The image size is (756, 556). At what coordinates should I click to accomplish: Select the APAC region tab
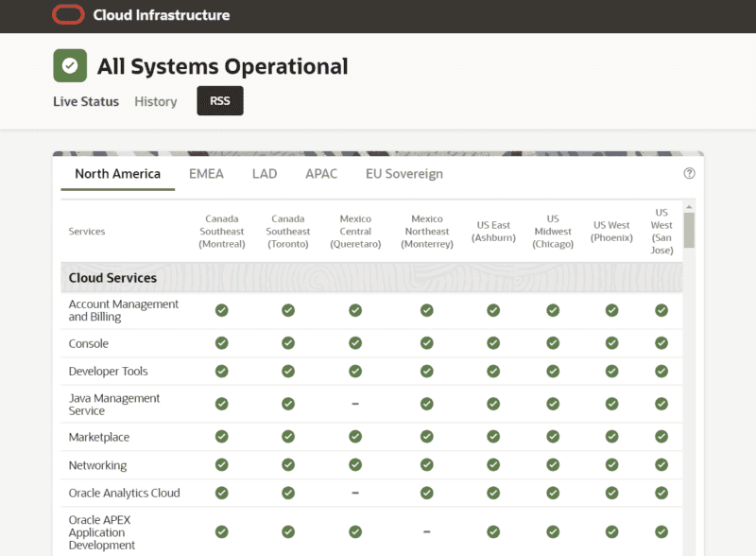(320, 173)
